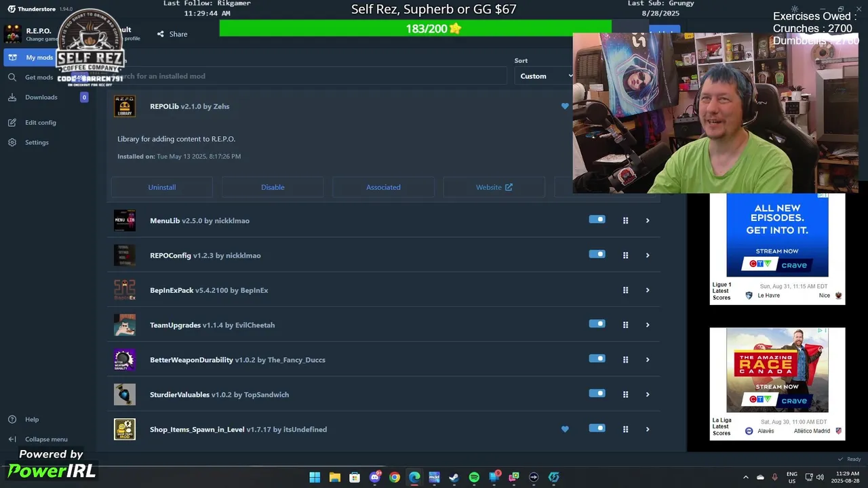Toggle REPOConfig mod enabled switch
This screenshot has width=868, height=488.
coord(597,254)
